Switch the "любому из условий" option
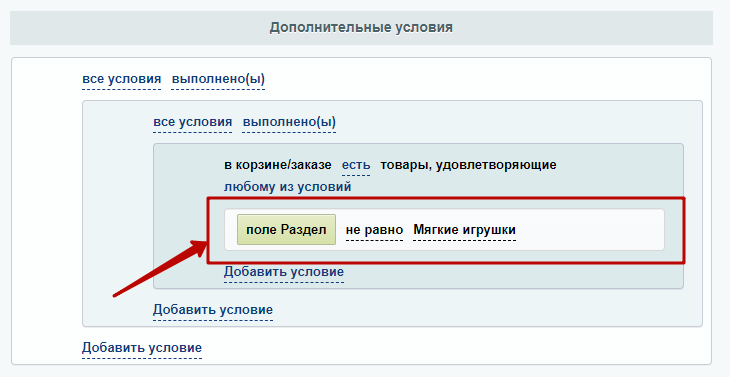Viewport: 730px width, 377px height. tap(287, 187)
